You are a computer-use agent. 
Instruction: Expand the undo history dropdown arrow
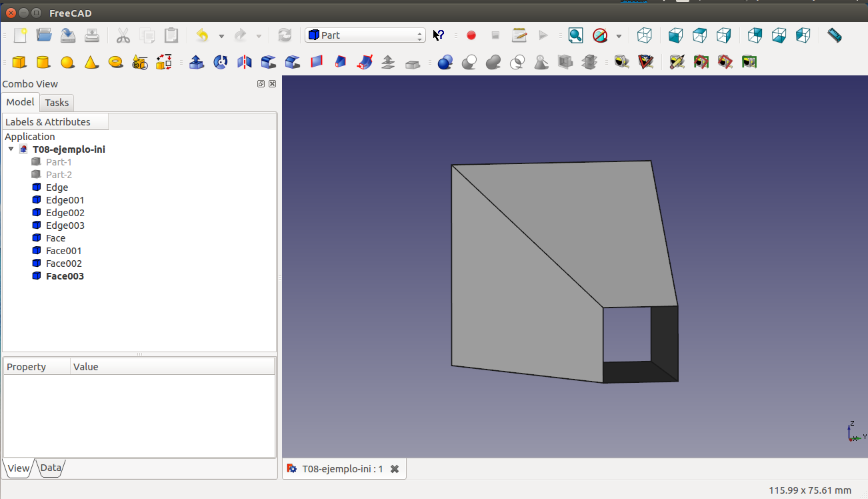tap(221, 36)
